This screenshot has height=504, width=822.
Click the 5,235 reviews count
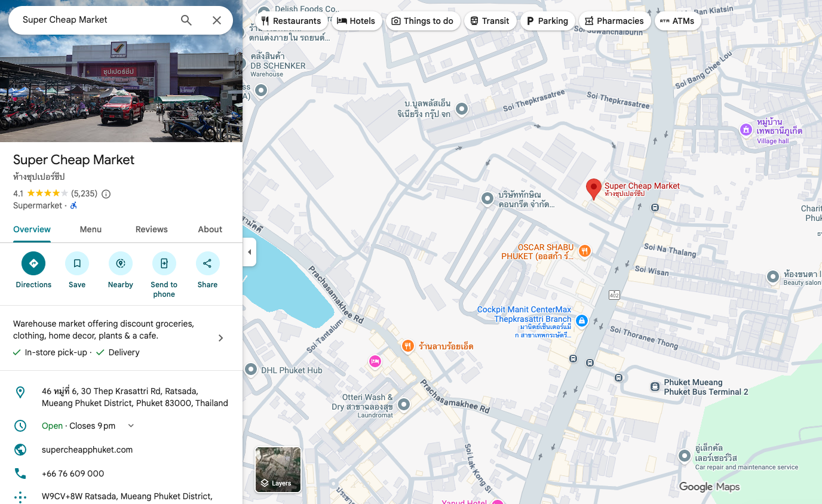point(84,193)
